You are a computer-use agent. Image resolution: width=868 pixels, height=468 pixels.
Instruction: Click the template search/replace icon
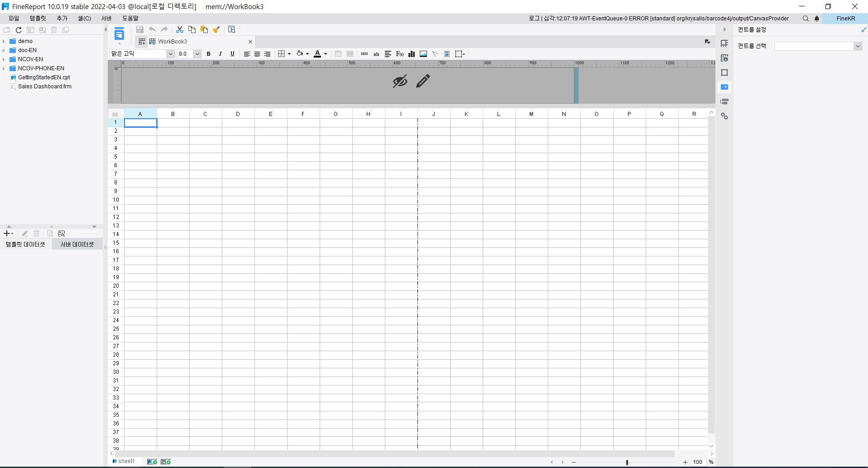tap(232, 29)
